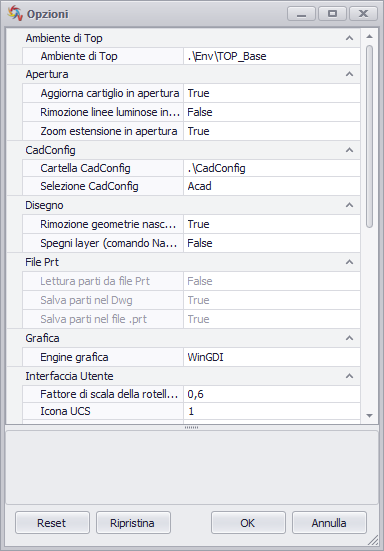Screen dimensions: 384x551
Task: Collapse the File Prt category chevron
Action: (349, 262)
